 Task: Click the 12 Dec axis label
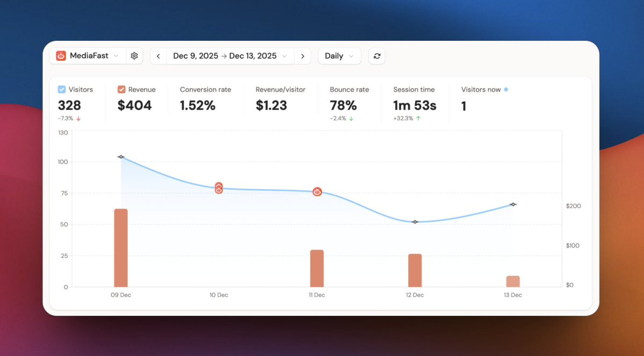[x=415, y=295]
